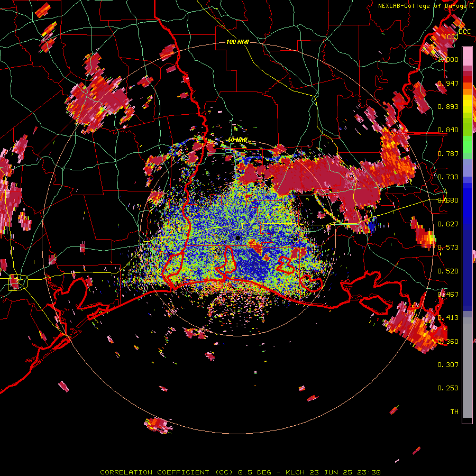
Task: Click the TH label on color scale
Action: [x=454, y=412]
